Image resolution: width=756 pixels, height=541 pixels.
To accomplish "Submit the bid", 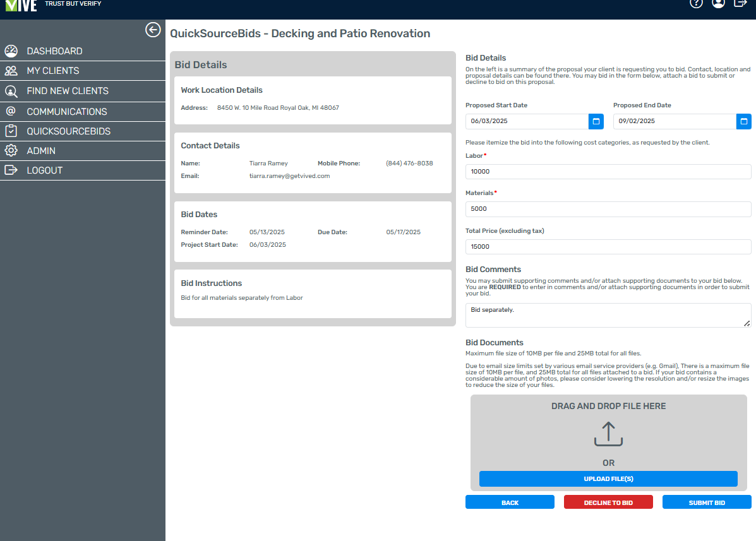I will click(x=706, y=502).
